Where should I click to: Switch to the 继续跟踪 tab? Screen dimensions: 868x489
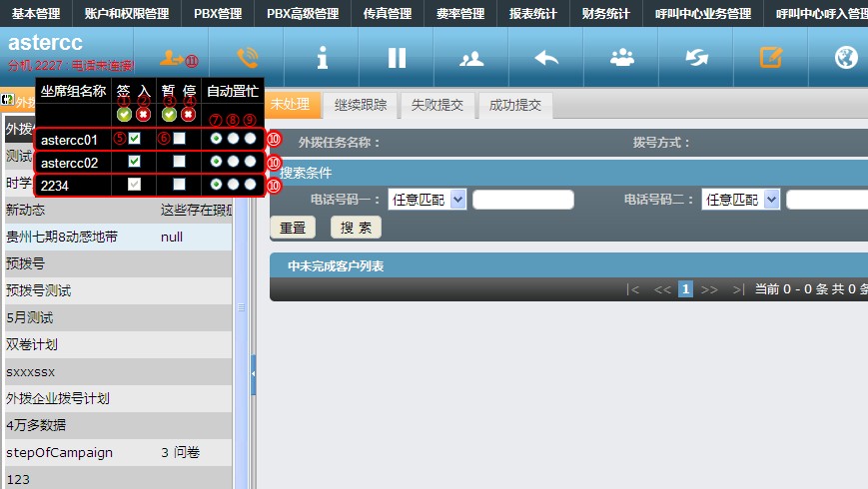361,105
